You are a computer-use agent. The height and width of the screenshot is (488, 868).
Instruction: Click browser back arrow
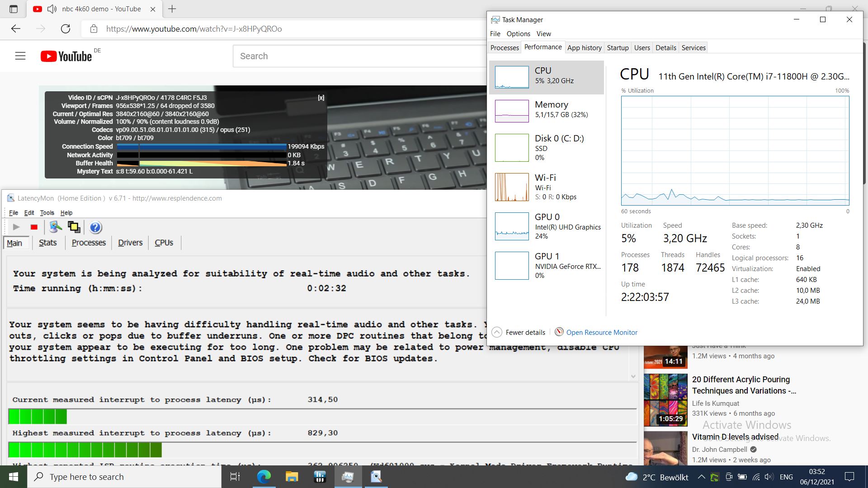pos(16,29)
